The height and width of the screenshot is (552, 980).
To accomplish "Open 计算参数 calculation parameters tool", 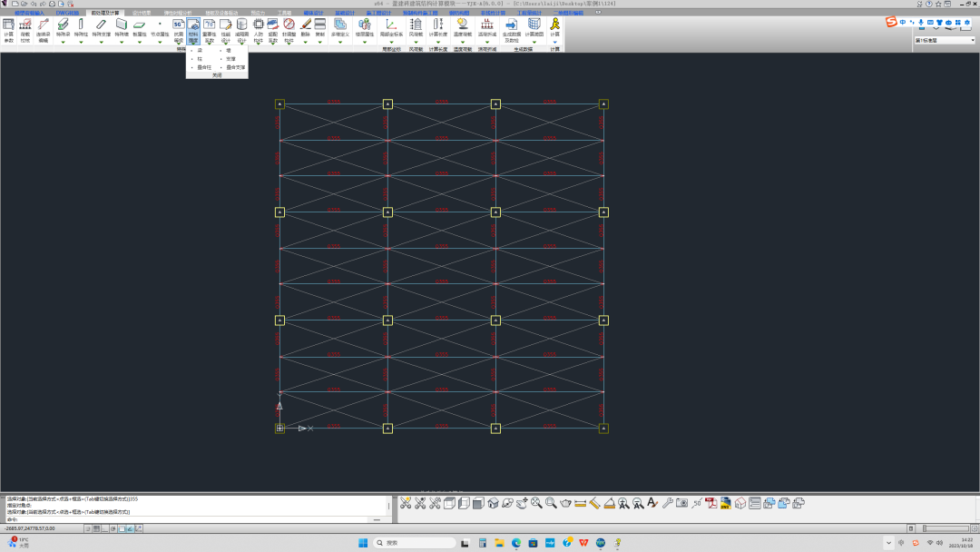I will pos(8,31).
